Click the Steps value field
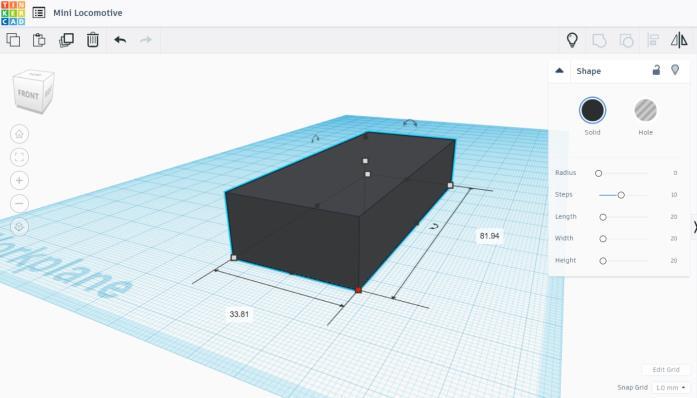This screenshot has width=697, height=398. (x=674, y=195)
